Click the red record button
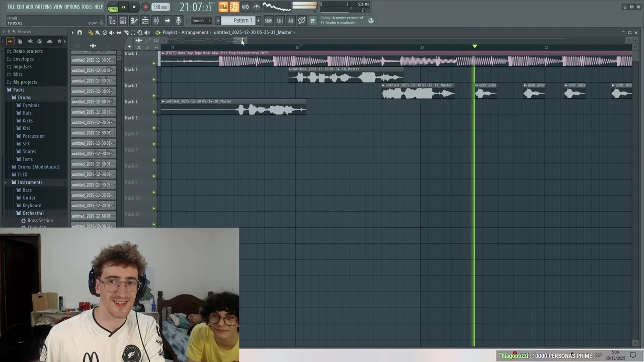The width and height of the screenshot is (644, 362). tap(145, 7)
